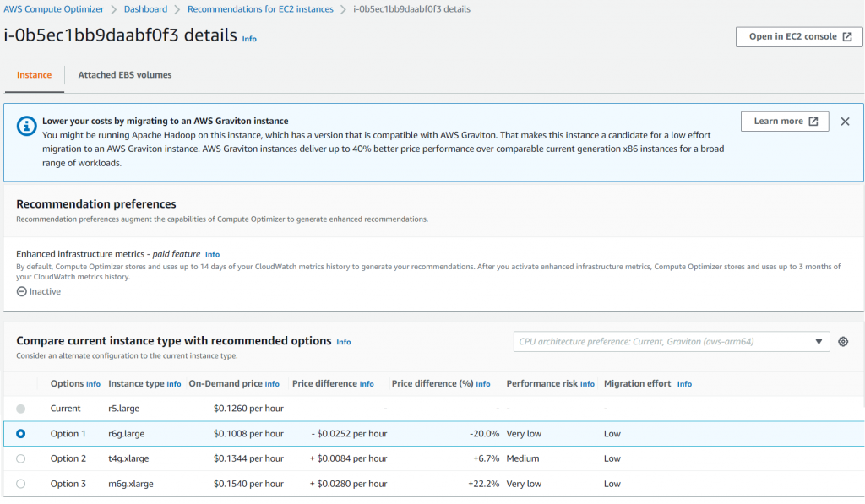865x504 pixels.
Task: Click the Info icon next to Instance type column
Action: 173,383
